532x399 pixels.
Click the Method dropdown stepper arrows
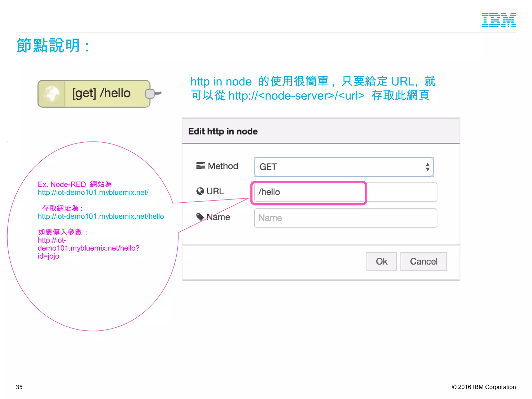point(427,167)
